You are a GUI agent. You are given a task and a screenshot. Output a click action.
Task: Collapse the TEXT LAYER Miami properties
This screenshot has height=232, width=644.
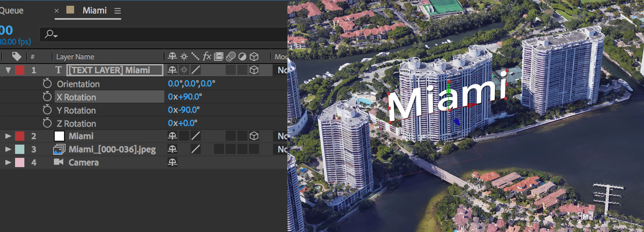click(8, 70)
